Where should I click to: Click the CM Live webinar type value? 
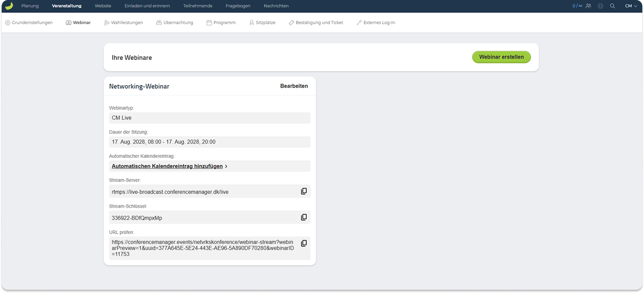(122, 118)
